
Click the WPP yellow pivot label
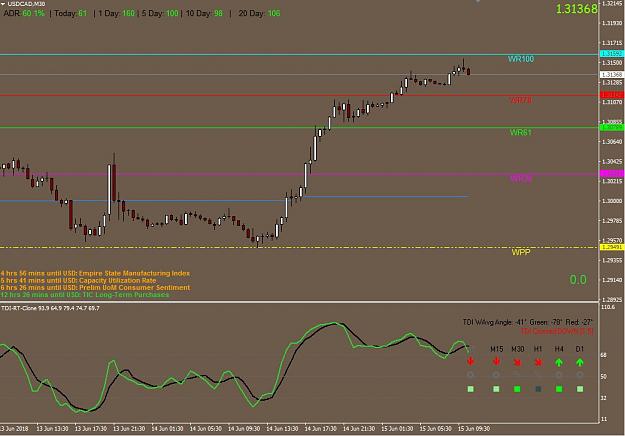[521, 252]
